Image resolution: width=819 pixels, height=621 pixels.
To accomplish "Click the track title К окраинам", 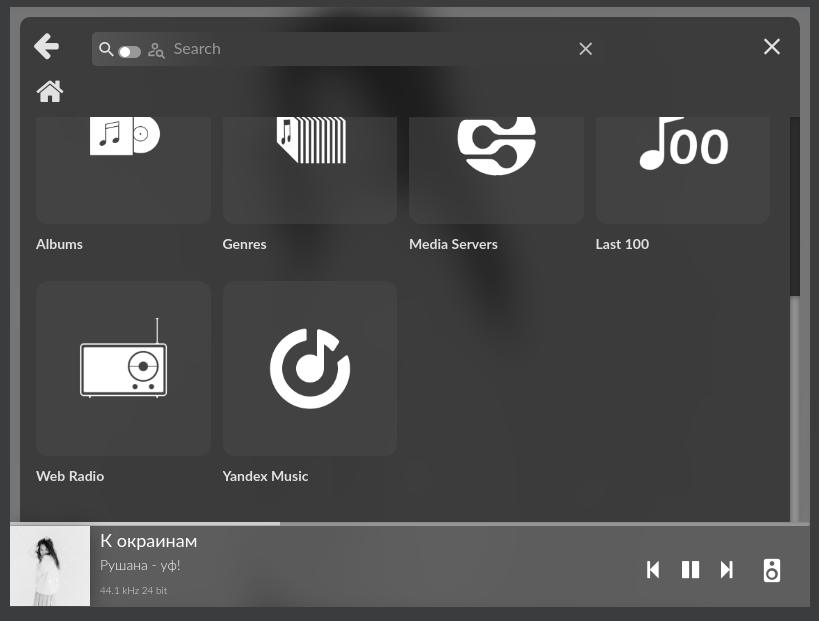I will point(148,541).
